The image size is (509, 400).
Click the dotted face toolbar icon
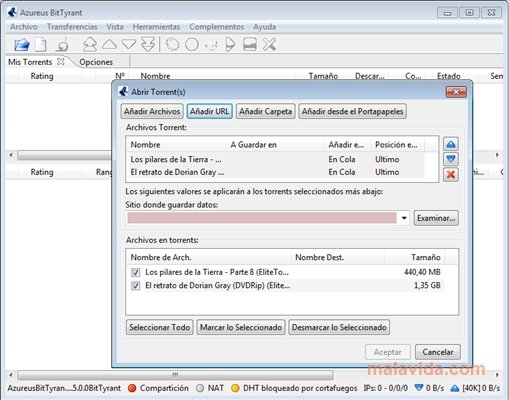211,45
